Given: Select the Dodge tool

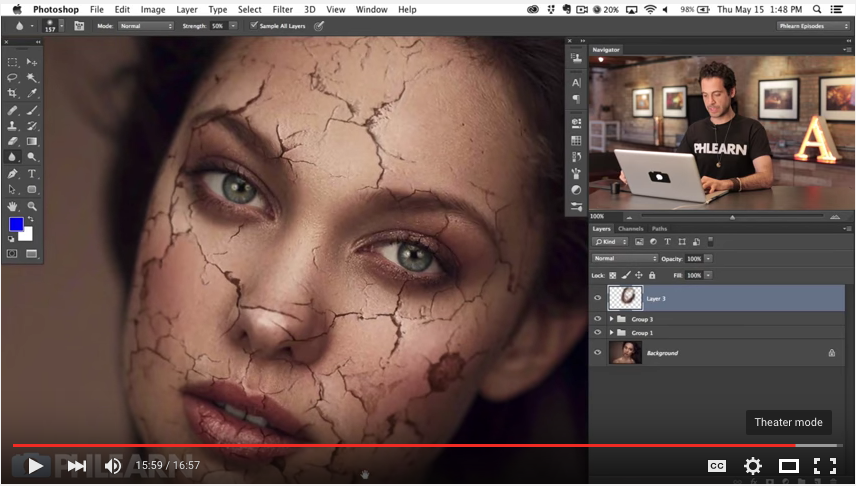Looking at the screenshot, I should 32,157.
